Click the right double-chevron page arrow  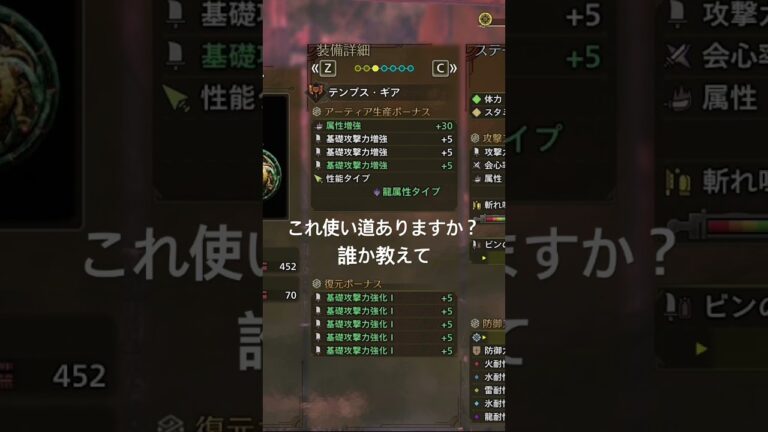coord(453,69)
